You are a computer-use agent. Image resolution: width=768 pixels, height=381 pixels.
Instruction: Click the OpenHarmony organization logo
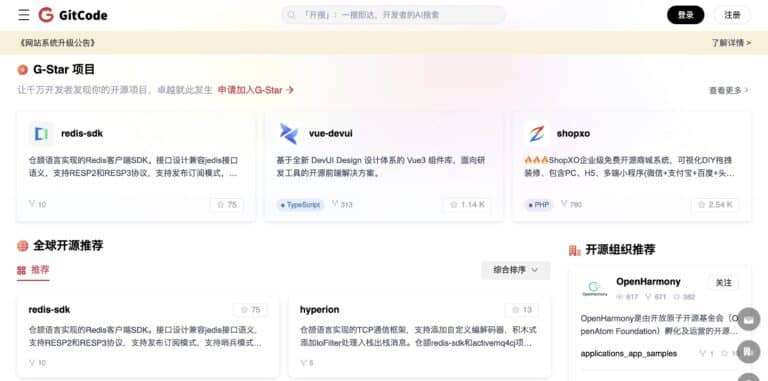tap(594, 288)
